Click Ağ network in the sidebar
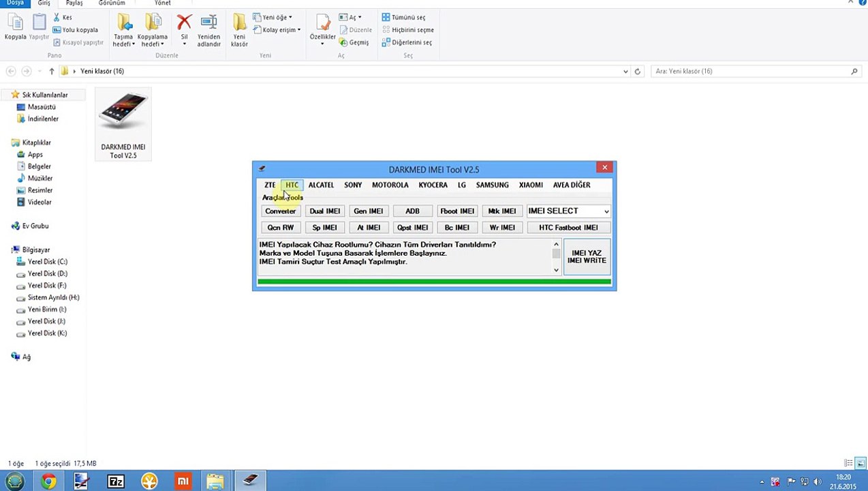 pyautogui.click(x=26, y=357)
